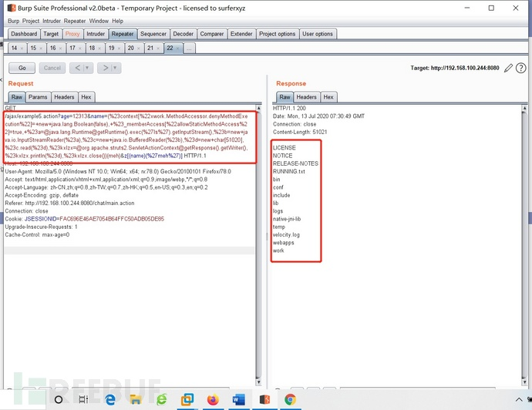Click JSESSIONID cookie value in request
The image size is (532, 410).
coord(112,219)
